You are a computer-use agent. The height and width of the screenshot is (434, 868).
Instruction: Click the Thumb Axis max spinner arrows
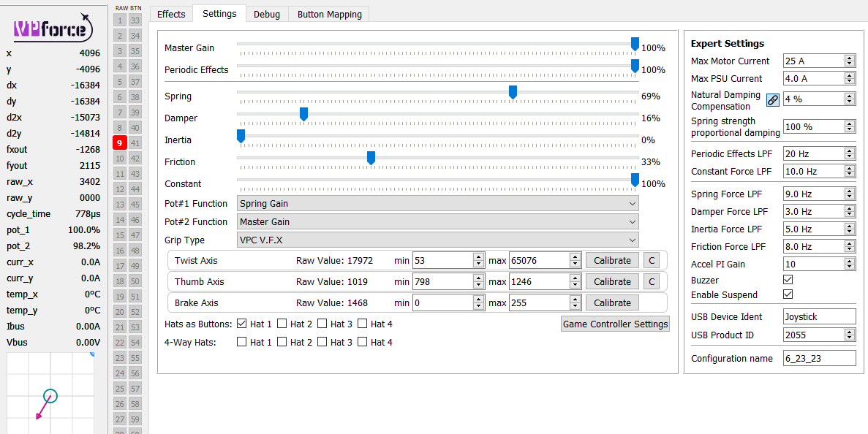(x=575, y=281)
